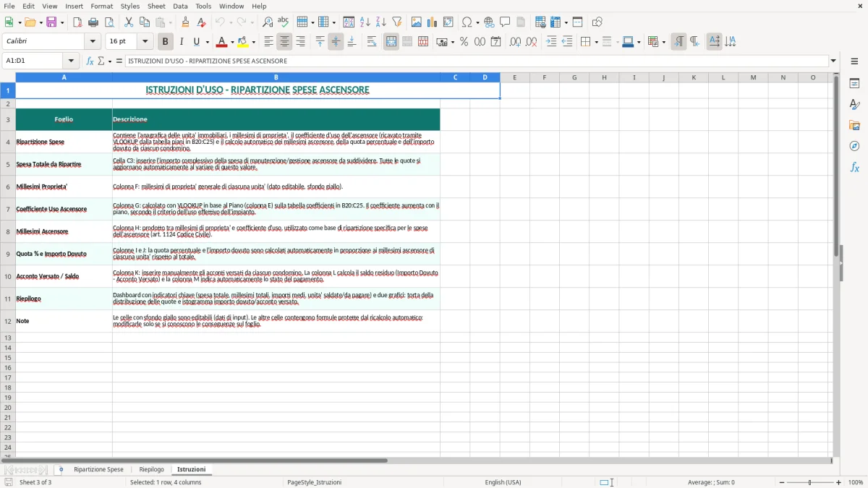Insert a chart via toolbar icon
Screen dimensions: 868x488
pos(433,22)
